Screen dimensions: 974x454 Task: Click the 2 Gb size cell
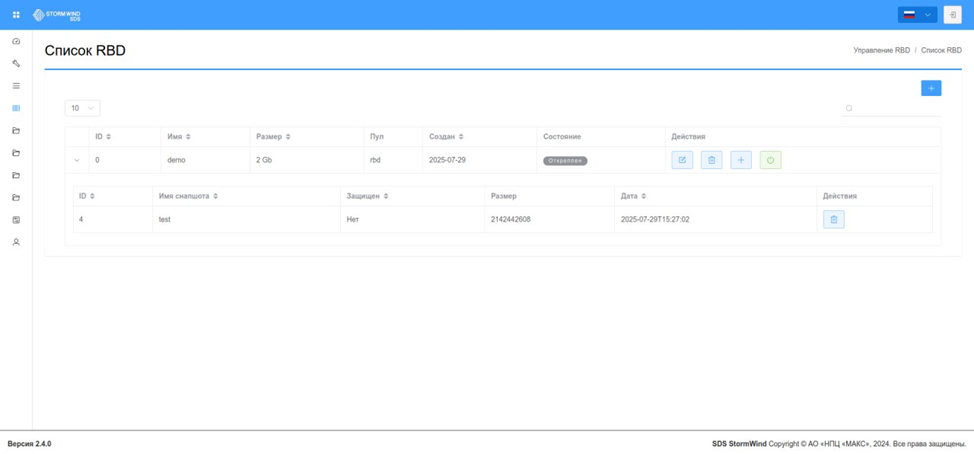click(307, 160)
